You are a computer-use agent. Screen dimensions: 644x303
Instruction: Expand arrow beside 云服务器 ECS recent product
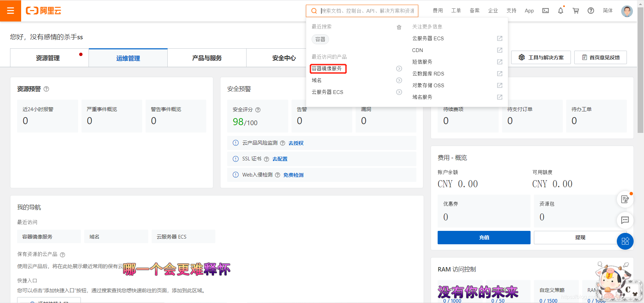coord(399,92)
